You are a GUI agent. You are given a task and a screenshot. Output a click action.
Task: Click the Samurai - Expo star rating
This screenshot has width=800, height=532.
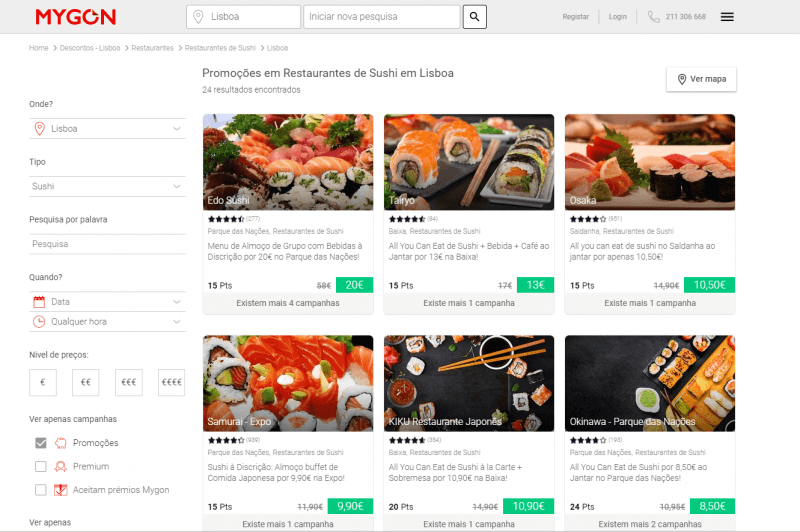[x=226, y=440]
